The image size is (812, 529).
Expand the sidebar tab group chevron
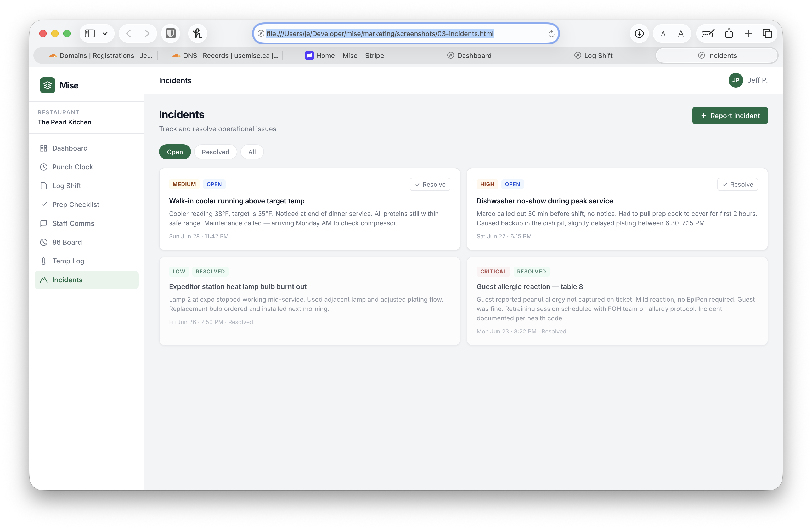(105, 33)
